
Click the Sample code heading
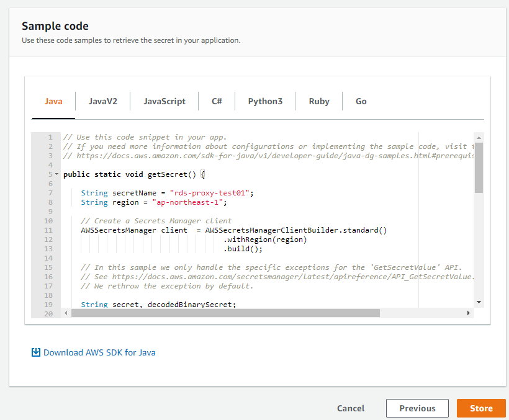point(55,26)
